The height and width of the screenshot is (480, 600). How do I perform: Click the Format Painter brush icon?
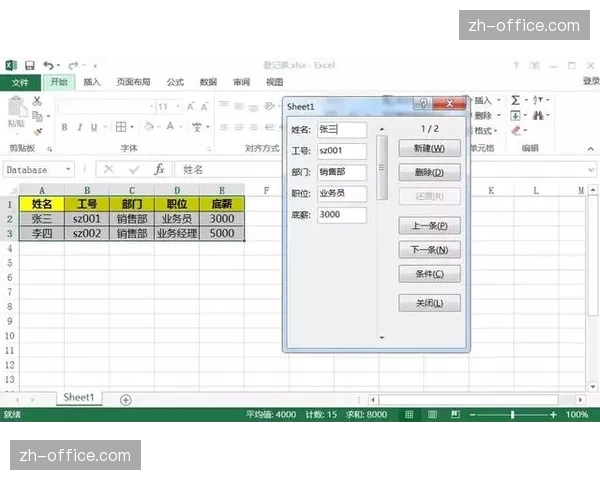click(x=37, y=132)
